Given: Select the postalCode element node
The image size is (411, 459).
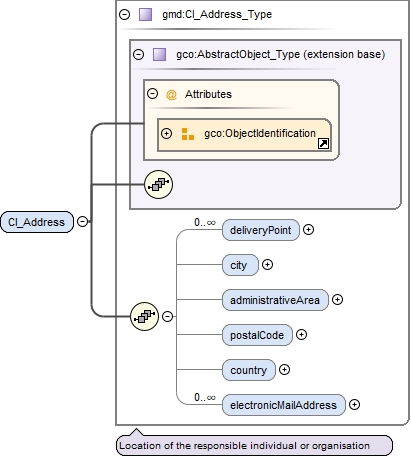Looking at the screenshot, I should click(257, 335).
